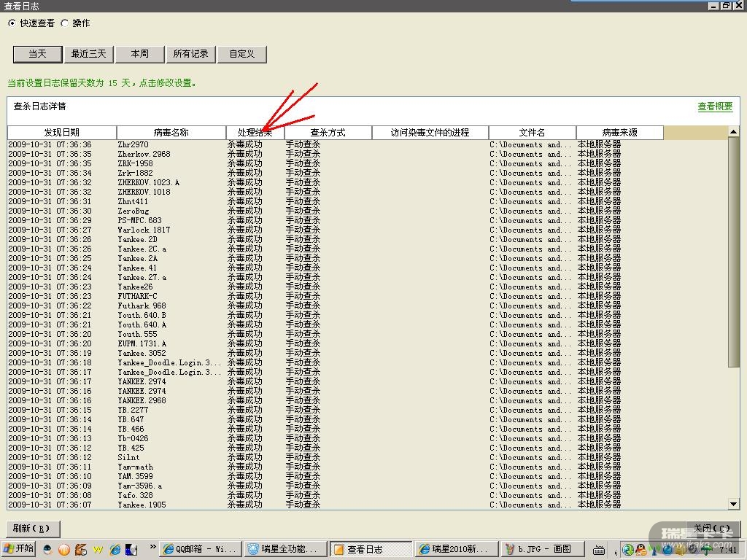Expand hidden system tray icons arrow
The image size is (747, 560).
coord(616,551)
